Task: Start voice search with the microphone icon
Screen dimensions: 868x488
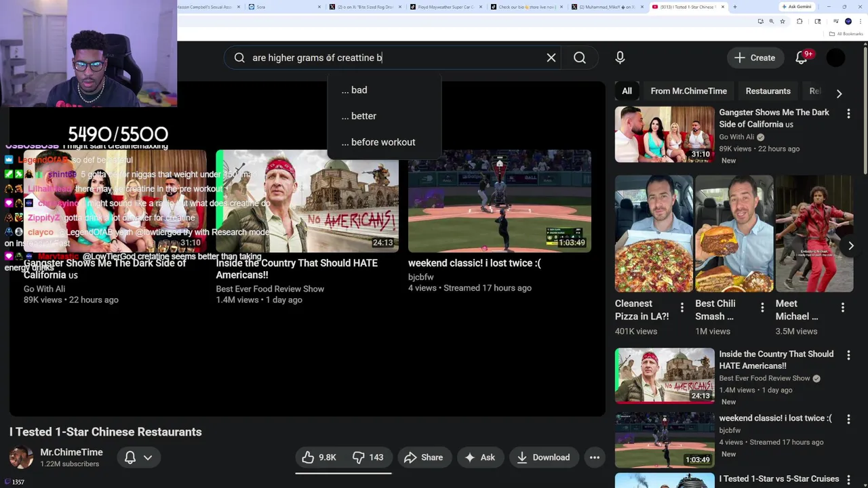Action: click(620, 58)
